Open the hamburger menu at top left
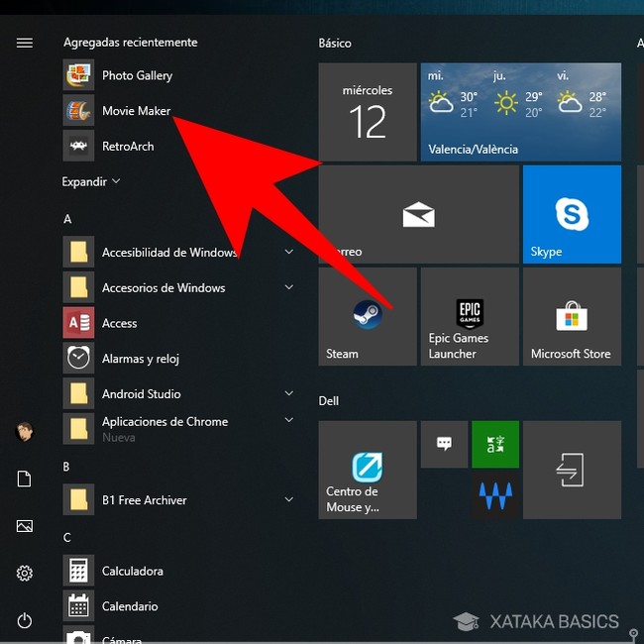The height and width of the screenshot is (644, 644). pos(25,43)
